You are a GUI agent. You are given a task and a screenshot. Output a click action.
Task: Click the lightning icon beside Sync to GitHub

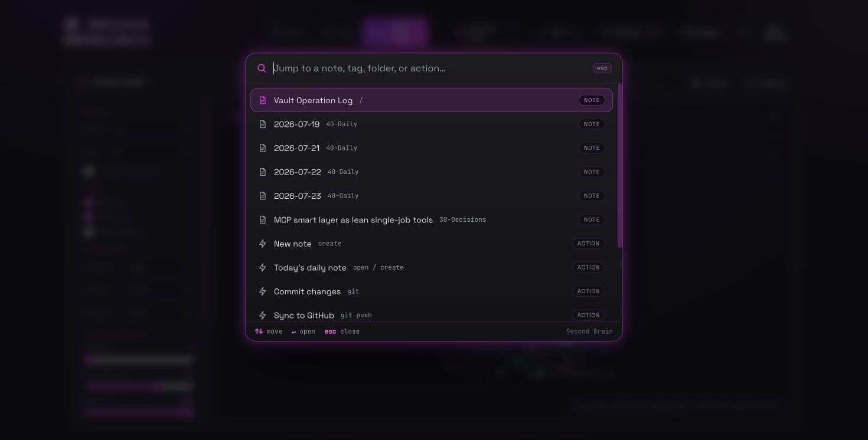point(263,315)
